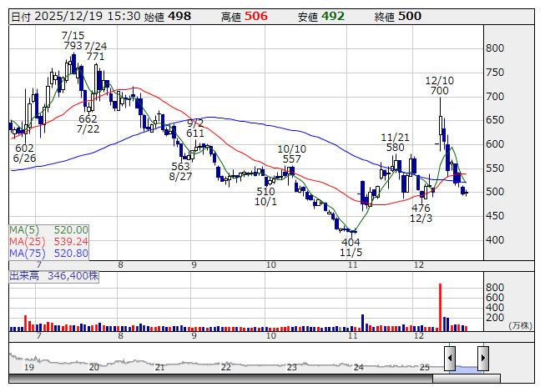Click the 12/10 700 high price label
The width and height of the screenshot is (545, 392).
click(x=440, y=86)
